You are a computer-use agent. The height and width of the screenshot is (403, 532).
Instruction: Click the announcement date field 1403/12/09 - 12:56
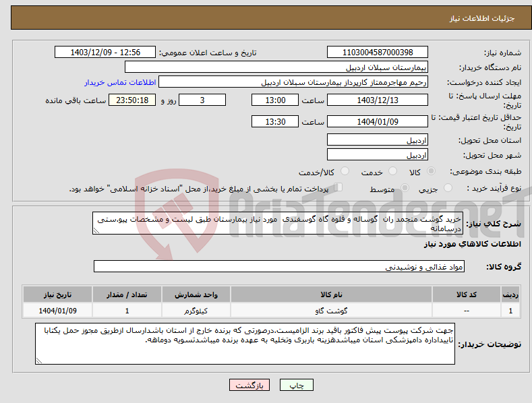pos(105,53)
